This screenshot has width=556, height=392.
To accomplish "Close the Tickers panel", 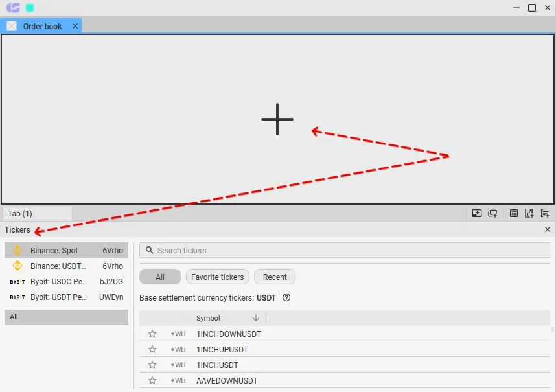I will (547, 230).
